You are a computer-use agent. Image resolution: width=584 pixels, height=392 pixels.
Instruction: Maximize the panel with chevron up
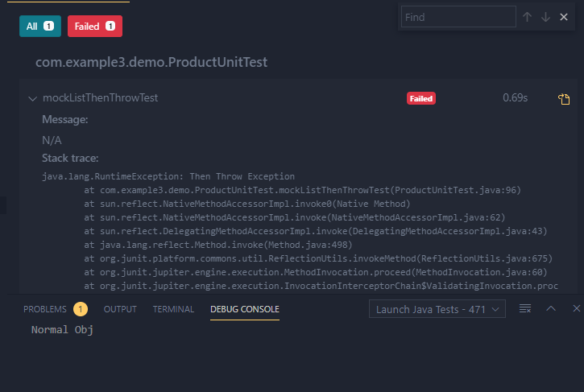click(551, 308)
